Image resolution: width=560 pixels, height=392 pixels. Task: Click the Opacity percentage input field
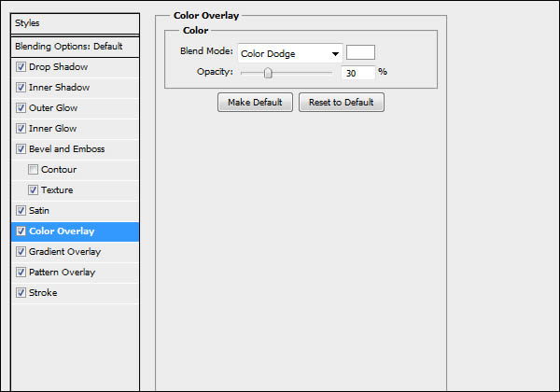358,73
